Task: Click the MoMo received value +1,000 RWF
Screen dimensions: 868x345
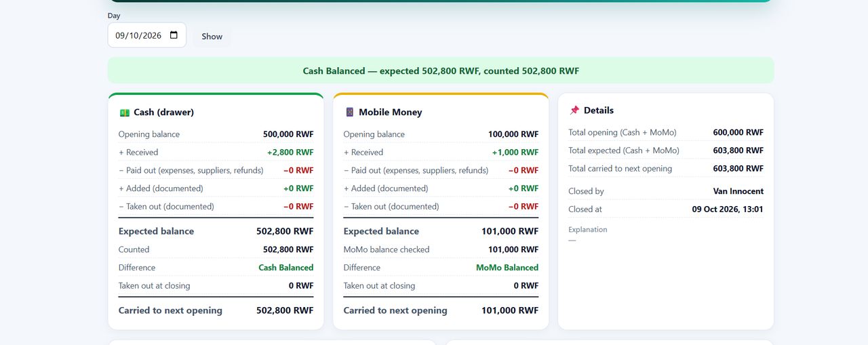Action: (x=515, y=153)
